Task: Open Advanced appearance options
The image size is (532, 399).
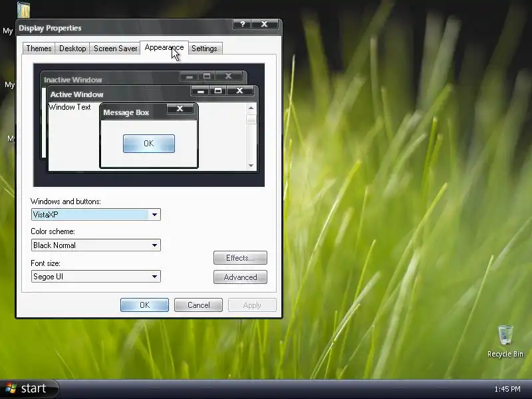Action: point(240,277)
